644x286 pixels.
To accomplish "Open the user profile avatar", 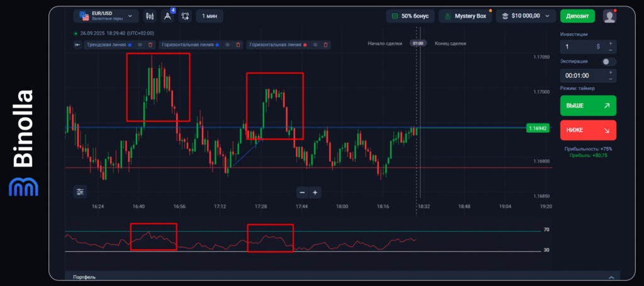I will (x=609, y=16).
